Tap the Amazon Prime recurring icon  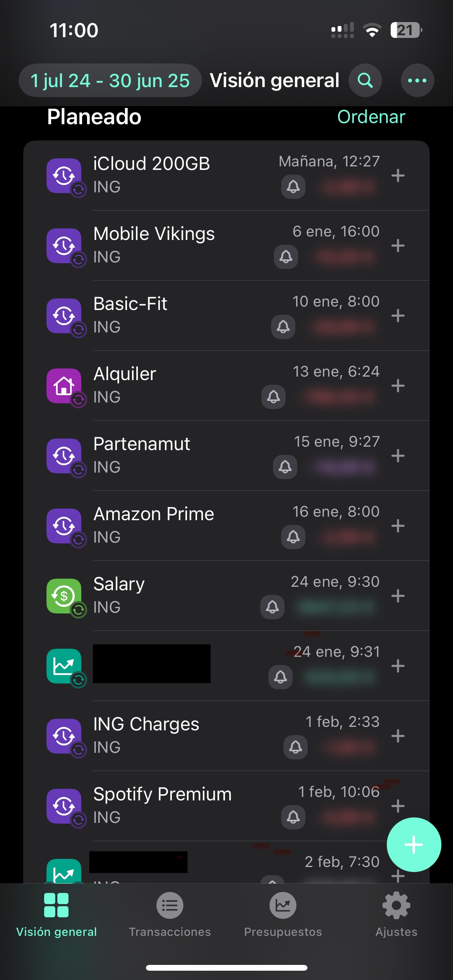click(x=64, y=526)
